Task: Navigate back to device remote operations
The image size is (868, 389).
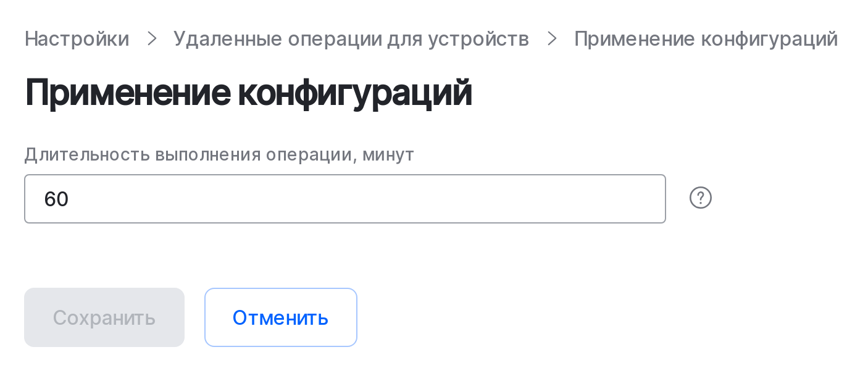Action: [x=351, y=39]
